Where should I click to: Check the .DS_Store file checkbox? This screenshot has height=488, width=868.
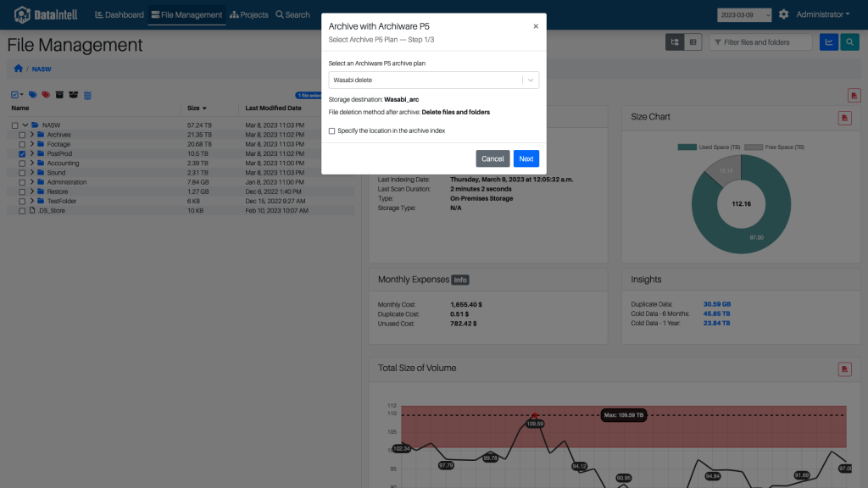coord(22,211)
